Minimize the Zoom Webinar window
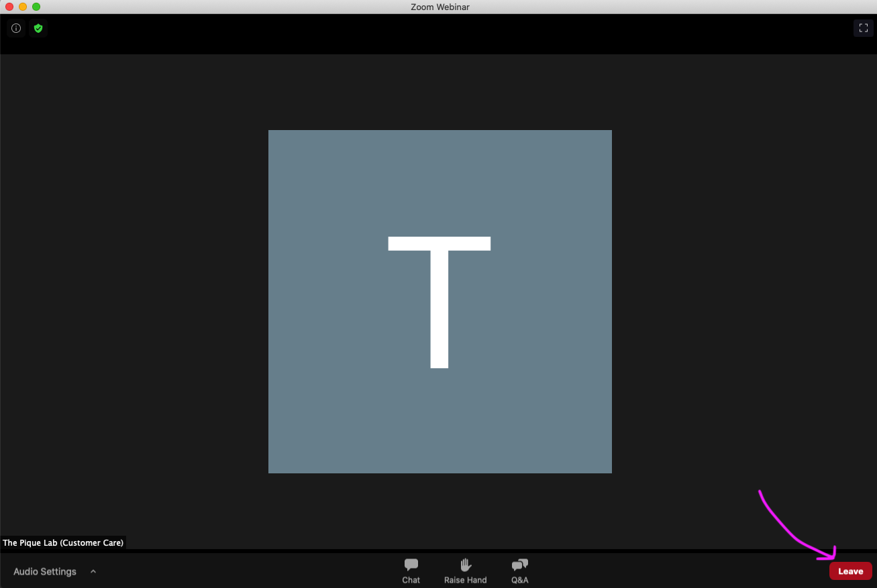877x588 pixels. 23,7
